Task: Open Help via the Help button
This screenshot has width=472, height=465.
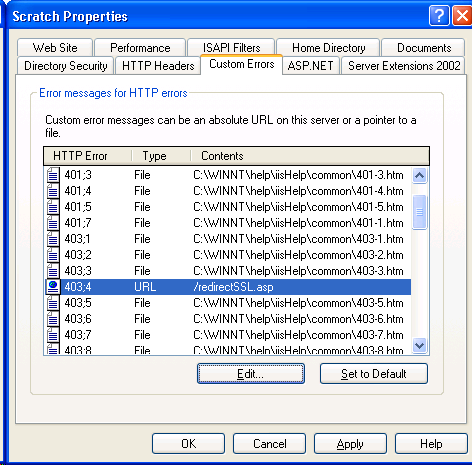Action: click(x=431, y=444)
